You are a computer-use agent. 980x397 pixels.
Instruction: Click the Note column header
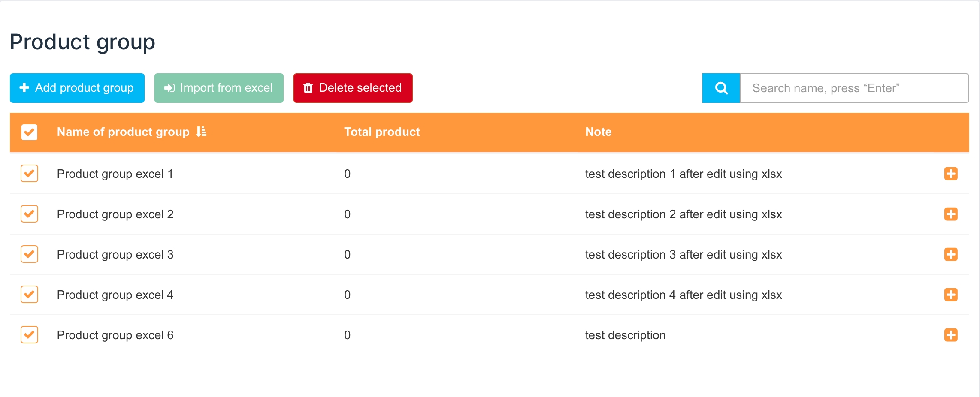598,132
